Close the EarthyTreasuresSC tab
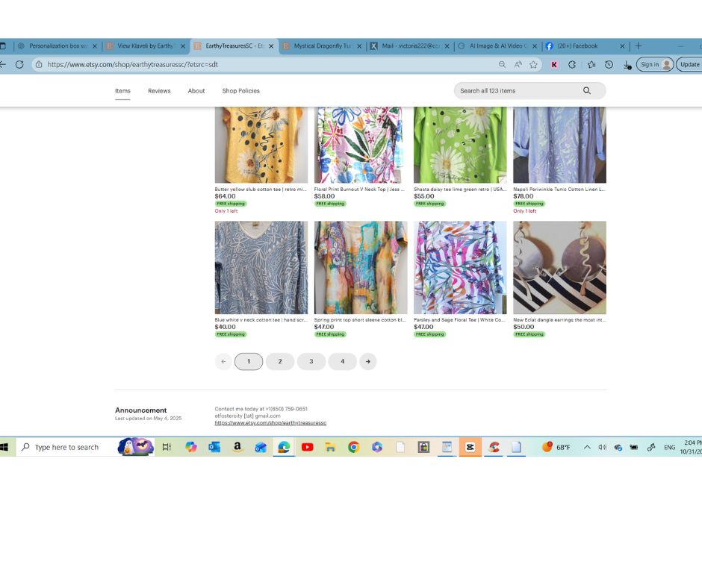 click(x=271, y=46)
